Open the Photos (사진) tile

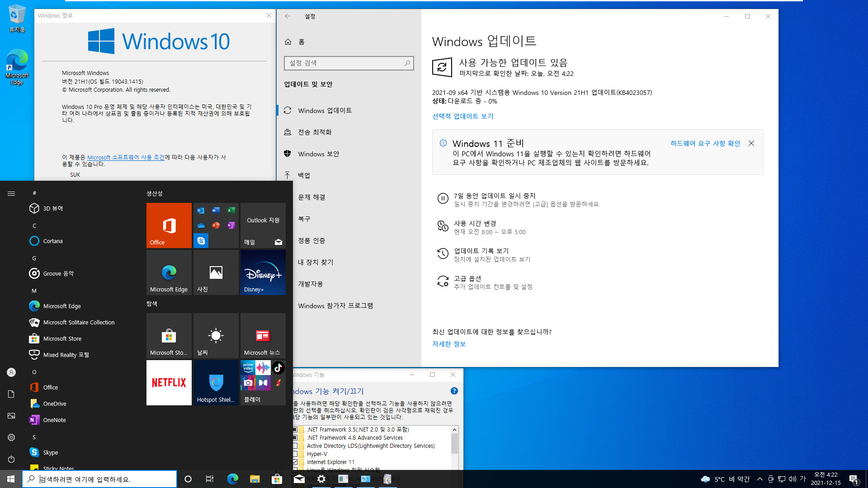point(216,272)
